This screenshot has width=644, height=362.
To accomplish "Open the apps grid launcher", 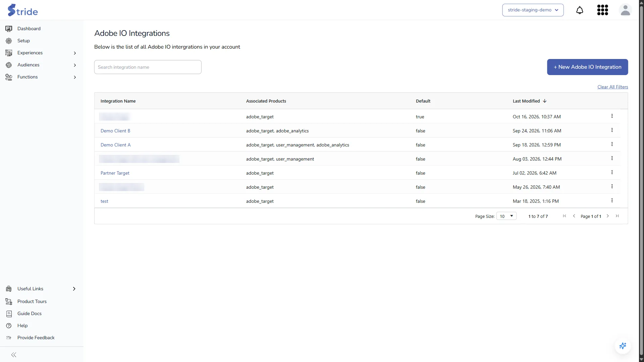I will (x=602, y=10).
